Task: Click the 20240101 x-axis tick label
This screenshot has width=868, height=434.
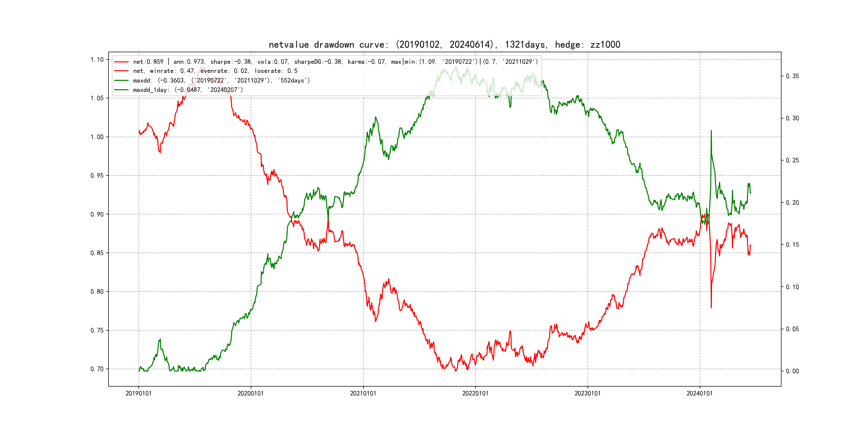Action: pyautogui.click(x=699, y=394)
